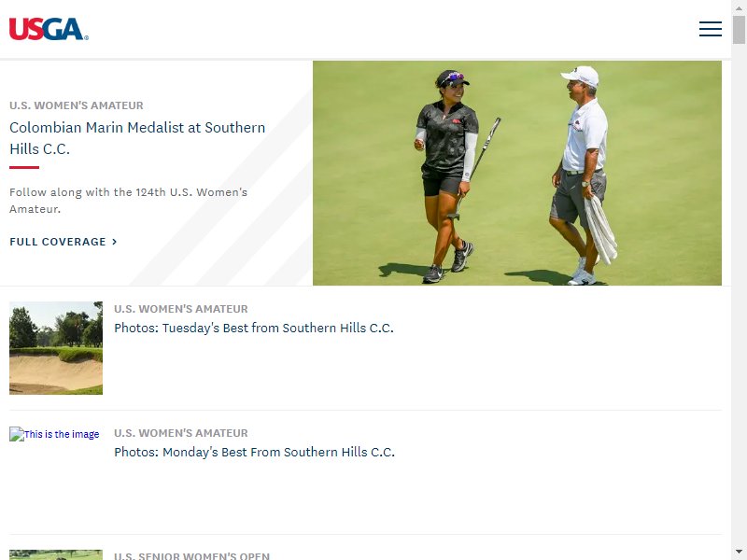The height and width of the screenshot is (560, 747).
Task: Open Photos: Tuesday's Best from Southern Hills
Action: 254,329
